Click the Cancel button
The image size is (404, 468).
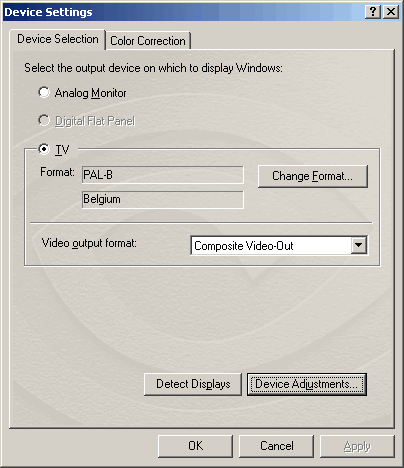(277, 446)
